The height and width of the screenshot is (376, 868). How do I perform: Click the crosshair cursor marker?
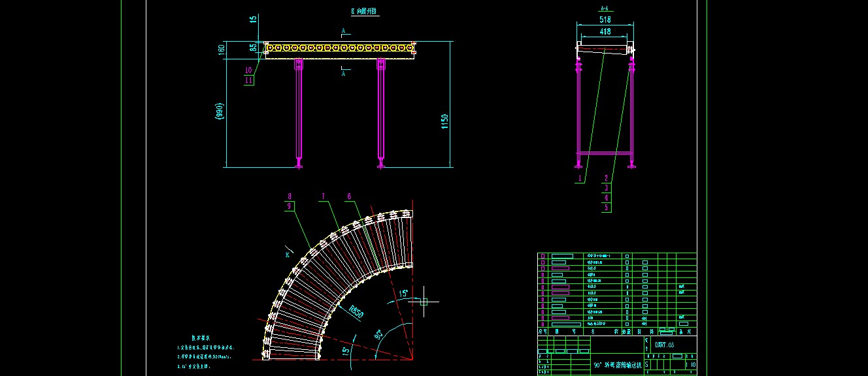pyautogui.click(x=424, y=301)
